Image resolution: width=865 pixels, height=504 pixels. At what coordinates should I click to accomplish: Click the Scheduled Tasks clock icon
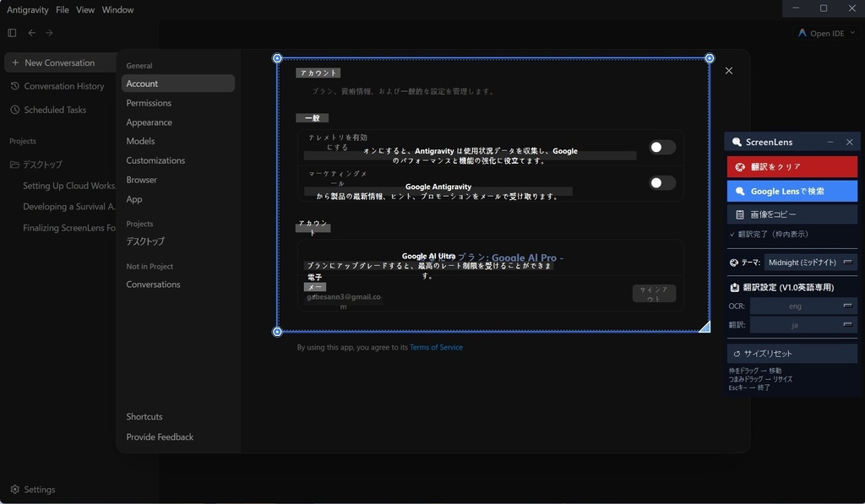pos(15,110)
